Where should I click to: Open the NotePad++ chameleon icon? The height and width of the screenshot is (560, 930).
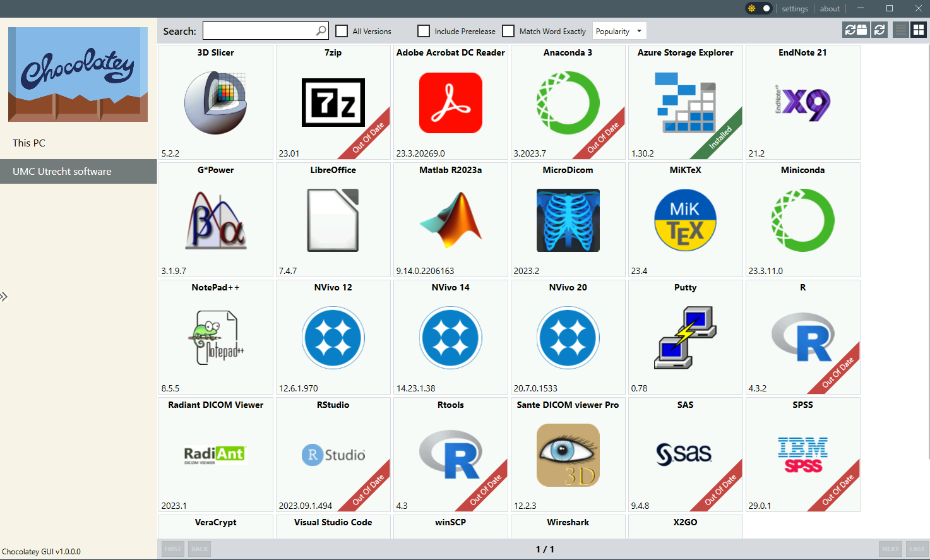(x=216, y=338)
